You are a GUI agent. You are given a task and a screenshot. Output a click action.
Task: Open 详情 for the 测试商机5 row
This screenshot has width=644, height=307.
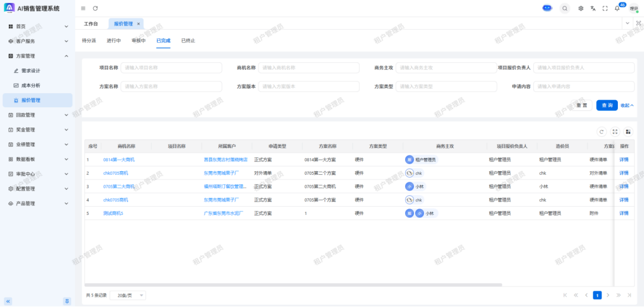coord(624,213)
